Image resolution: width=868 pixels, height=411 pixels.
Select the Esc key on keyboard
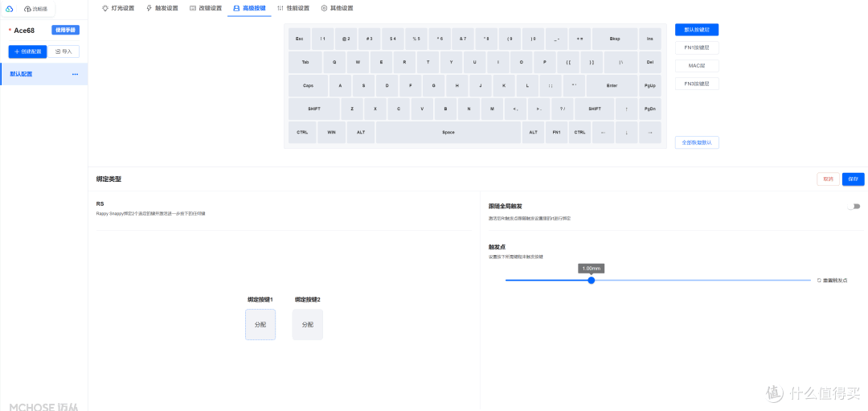(300, 39)
